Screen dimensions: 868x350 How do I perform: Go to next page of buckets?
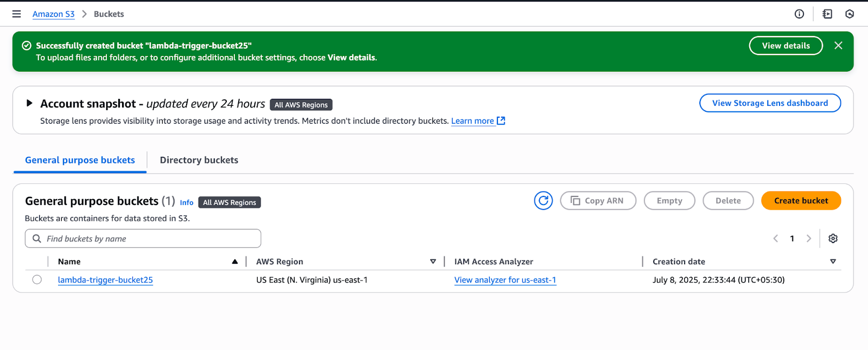809,238
